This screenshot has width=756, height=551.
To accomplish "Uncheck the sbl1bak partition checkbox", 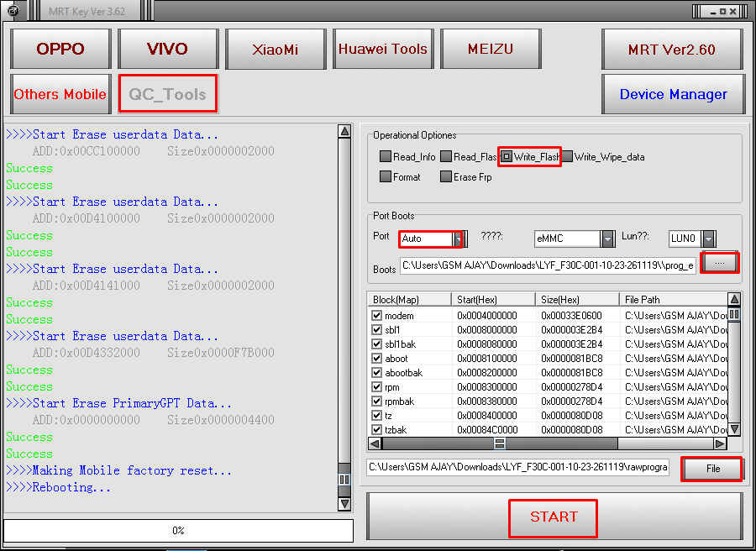I will (376, 344).
